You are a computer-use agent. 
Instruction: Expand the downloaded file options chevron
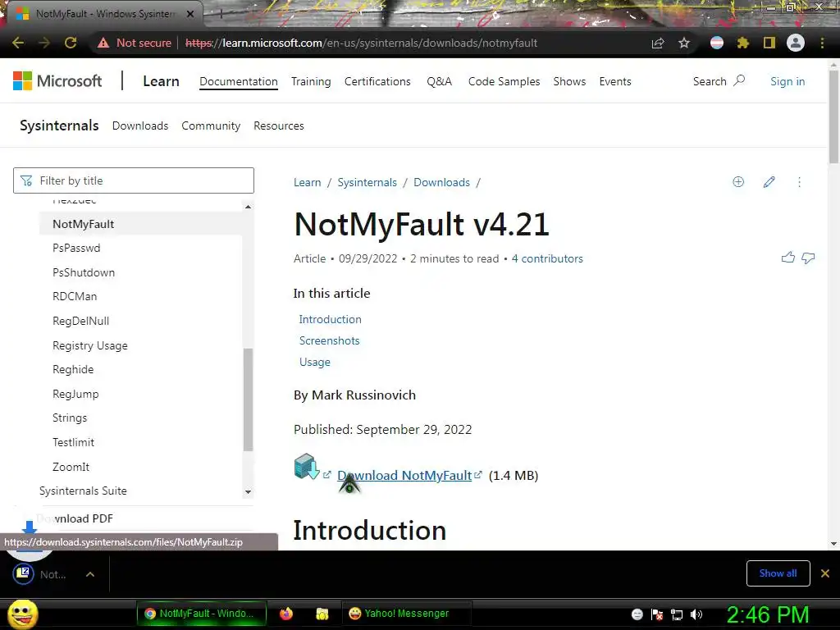[90, 574]
